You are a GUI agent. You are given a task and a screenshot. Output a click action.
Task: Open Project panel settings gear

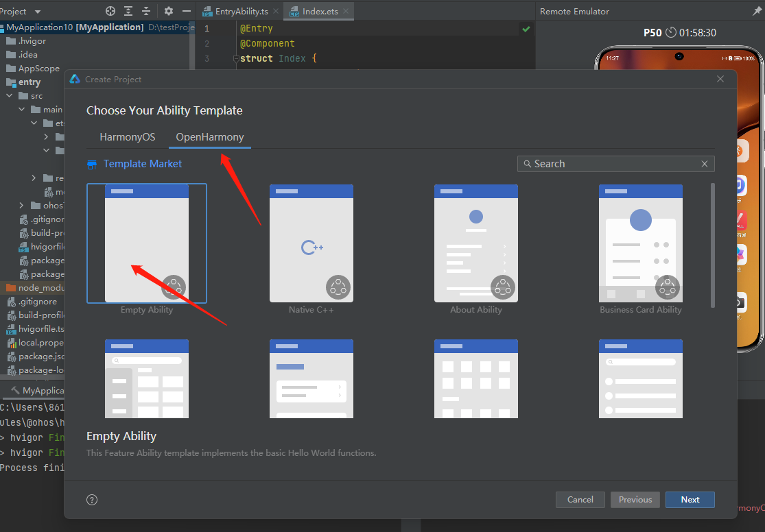click(x=169, y=11)
